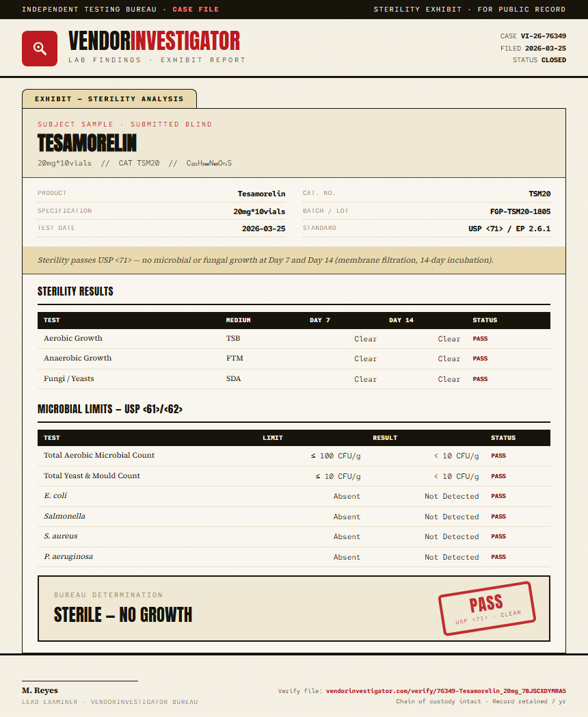Click the CASE FILE label in top bar
The width and height of the screenshot is (588, 717).
196,9
